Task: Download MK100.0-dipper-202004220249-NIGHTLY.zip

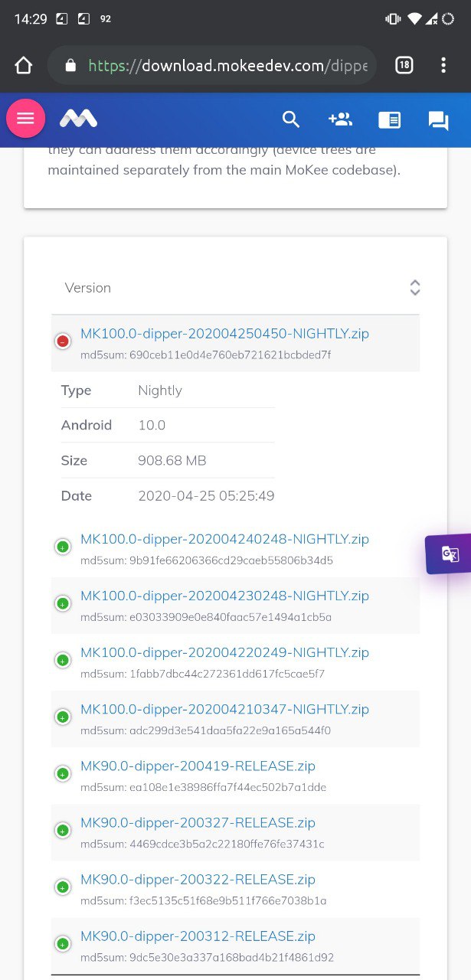Action: click(224, 652)
